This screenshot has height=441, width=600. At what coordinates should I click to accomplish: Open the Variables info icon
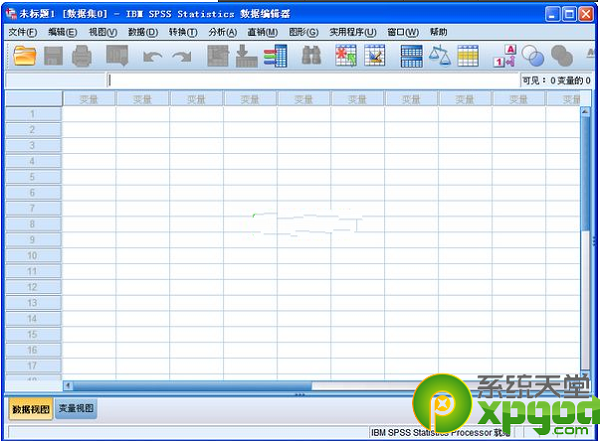pyautogui.click(x=276, y=56)
